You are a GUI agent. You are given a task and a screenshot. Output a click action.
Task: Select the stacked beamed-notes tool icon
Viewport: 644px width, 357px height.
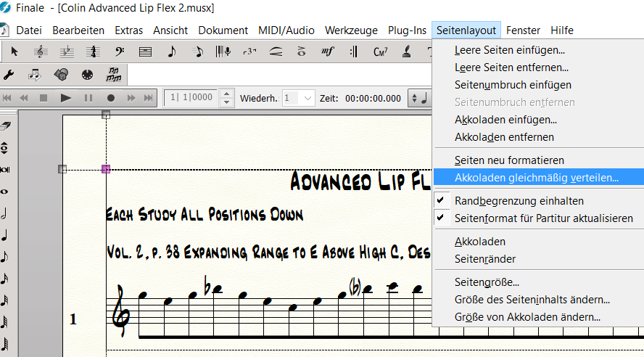tap(113, 75)
